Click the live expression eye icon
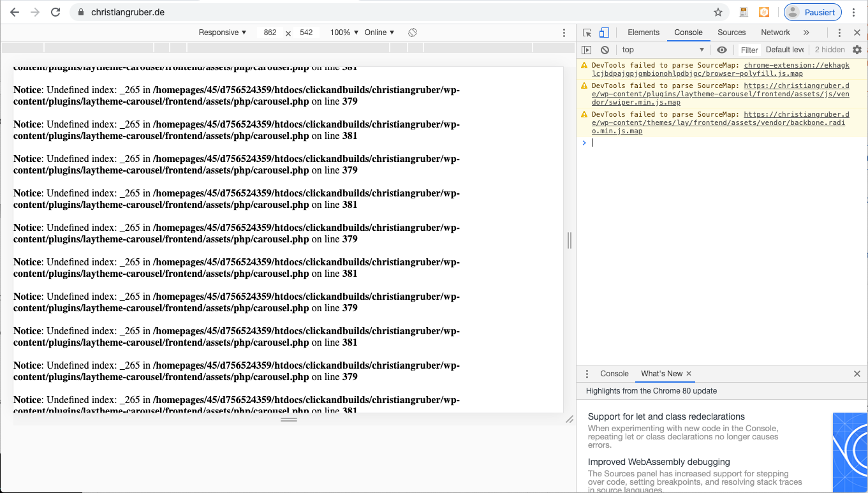Viewport: 868px width, 493px height. coord(721,50)
